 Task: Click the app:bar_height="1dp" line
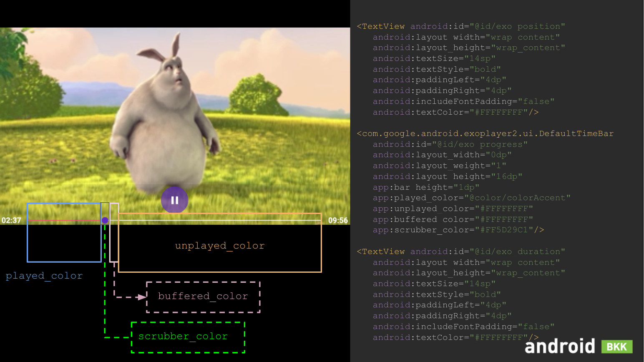tap(426, 187)
